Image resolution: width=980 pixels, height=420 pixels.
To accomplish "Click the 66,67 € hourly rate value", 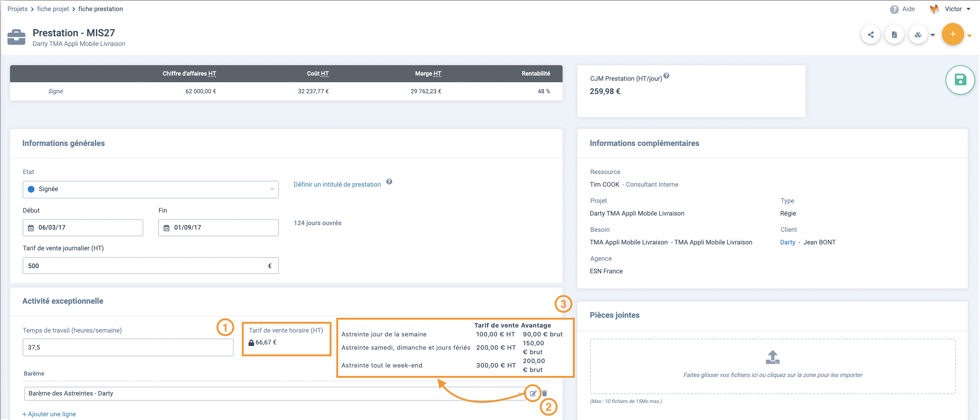I will [x=266, y=342].
